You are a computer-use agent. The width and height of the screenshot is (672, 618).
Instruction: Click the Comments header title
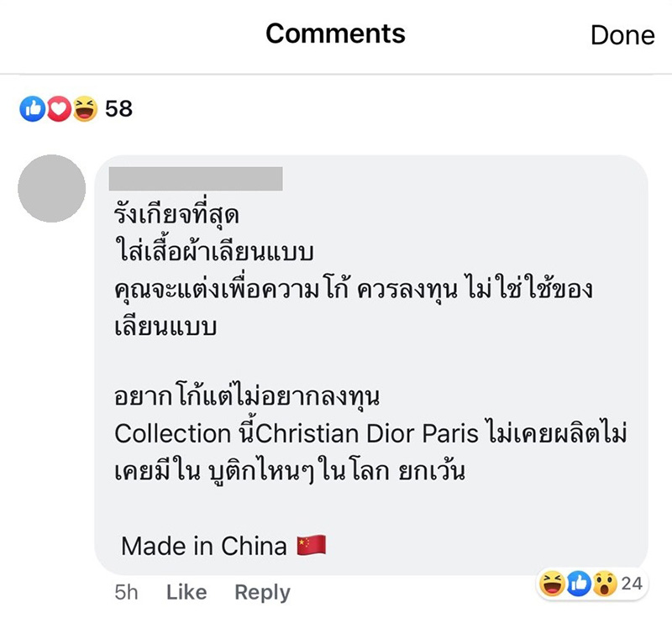coord(335,34)
